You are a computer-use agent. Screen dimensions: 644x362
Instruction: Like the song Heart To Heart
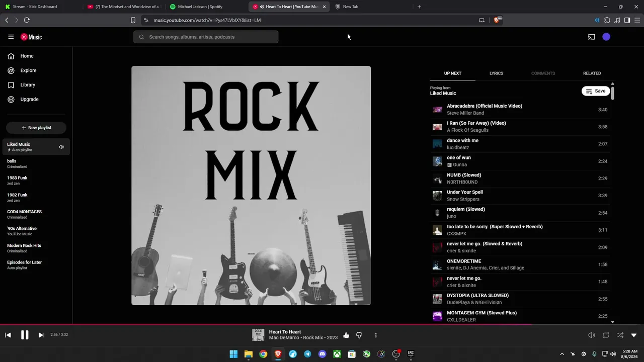coord(346,335)
